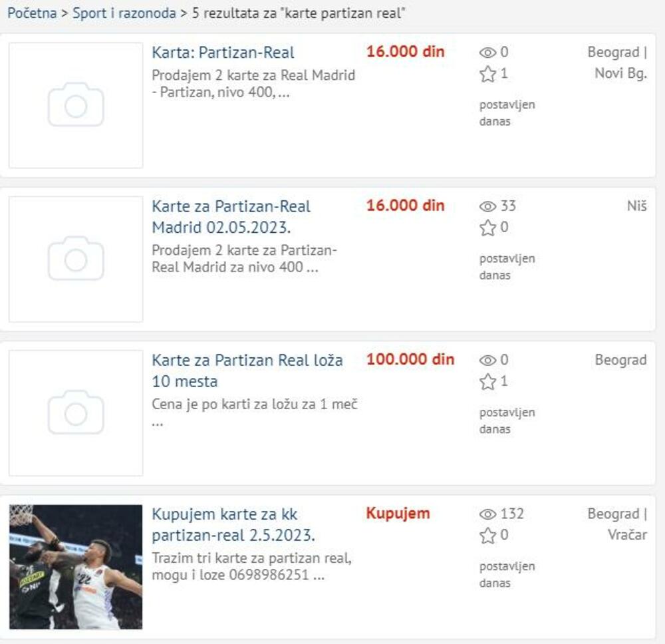Click the red Kupujem label

[398, 513]
